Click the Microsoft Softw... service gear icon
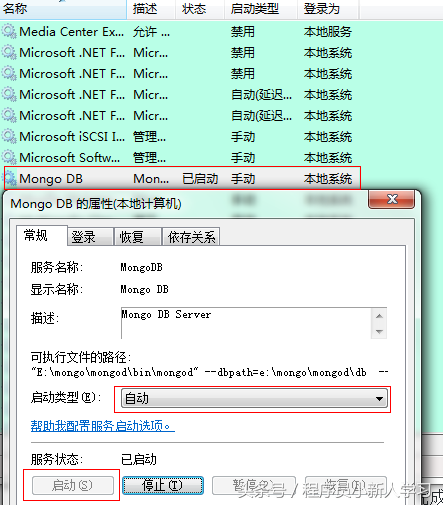The image size is (443, 505). point(9,158)
